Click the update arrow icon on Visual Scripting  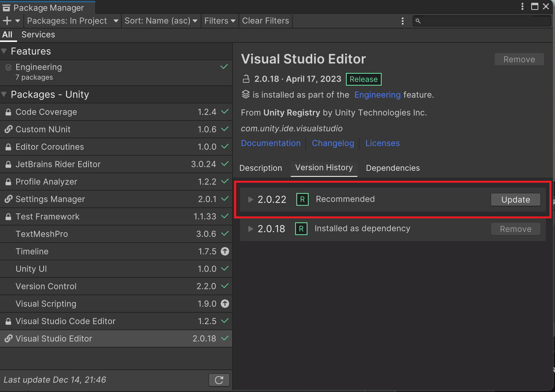pos(225,304)
